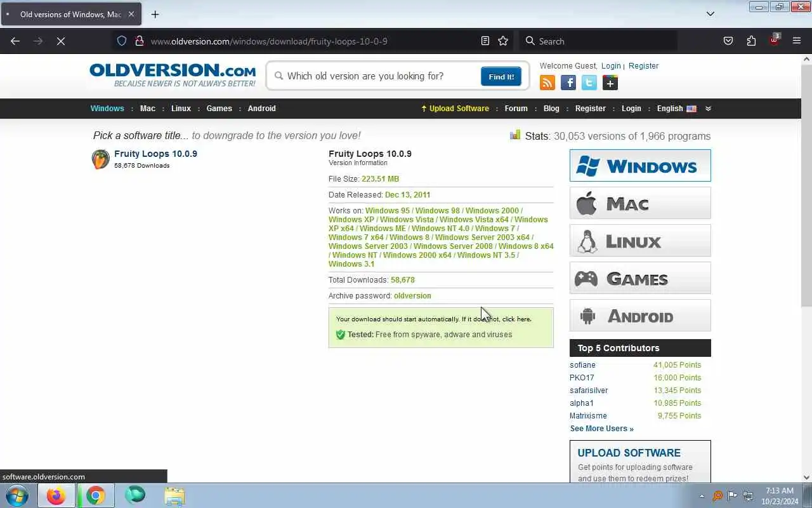The image size is (812, 508).
Task: Open a new browser tab
Action: tap(155, 14)
